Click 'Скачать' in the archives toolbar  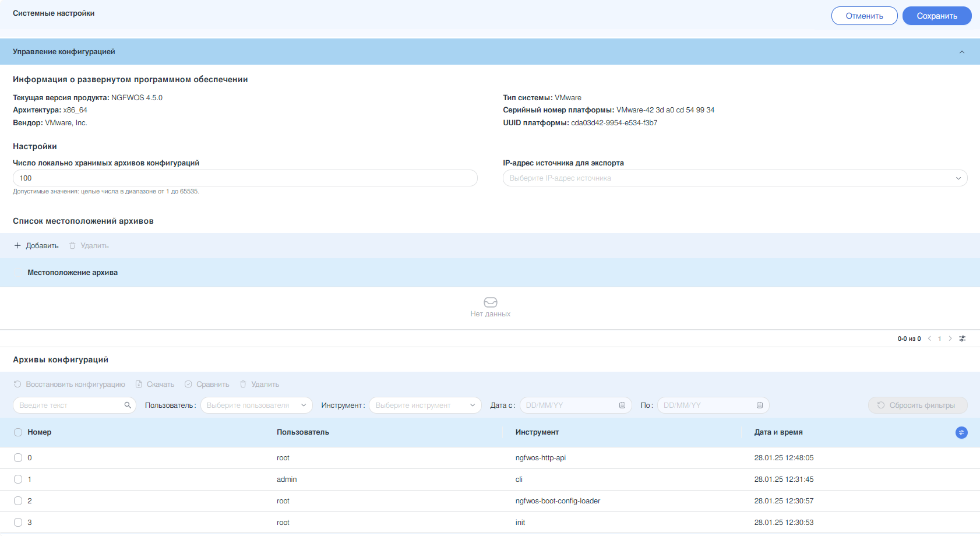(155, 385)
